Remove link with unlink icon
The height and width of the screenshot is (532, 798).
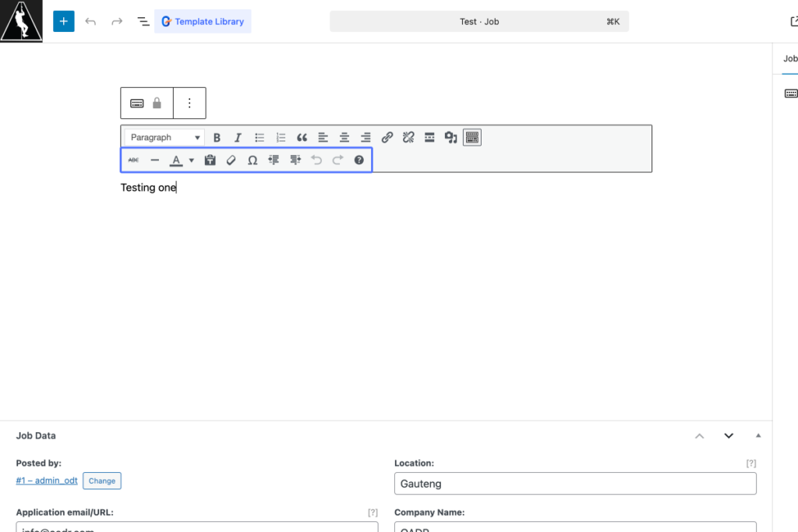click(408, 137)
